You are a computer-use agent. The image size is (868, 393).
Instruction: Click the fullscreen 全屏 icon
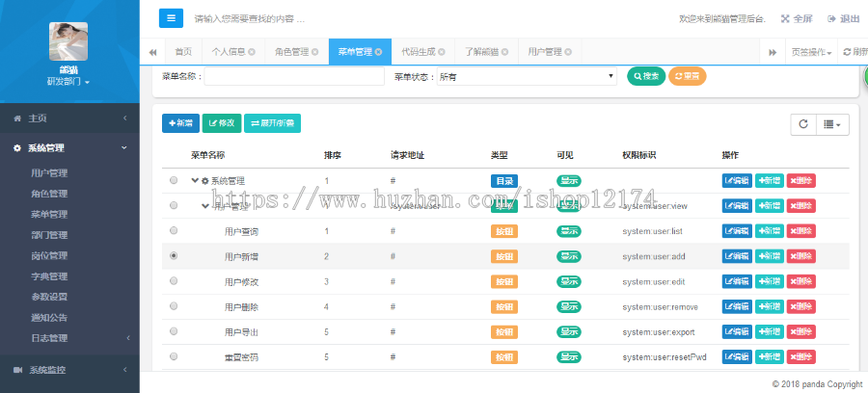785,19
